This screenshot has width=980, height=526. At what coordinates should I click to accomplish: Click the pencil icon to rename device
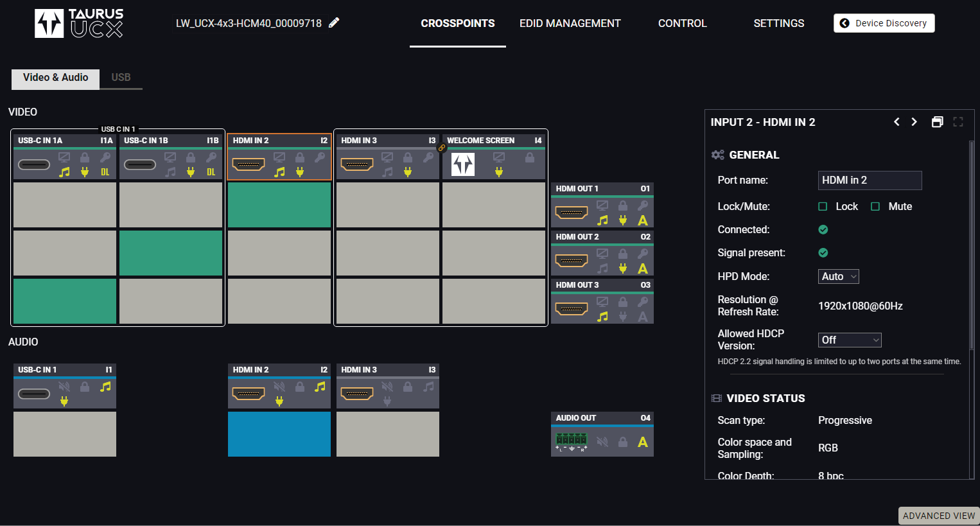coord(334,23)
